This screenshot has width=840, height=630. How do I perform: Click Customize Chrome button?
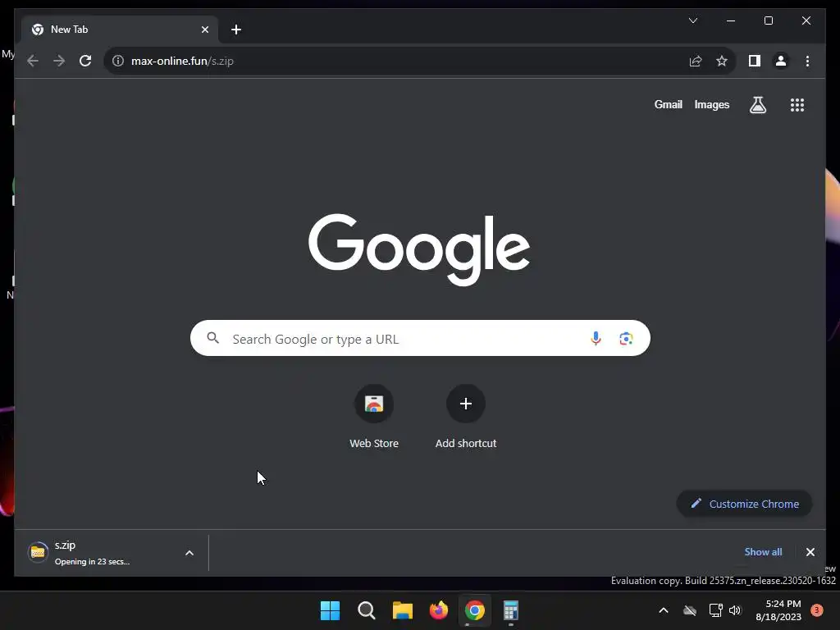745,504
